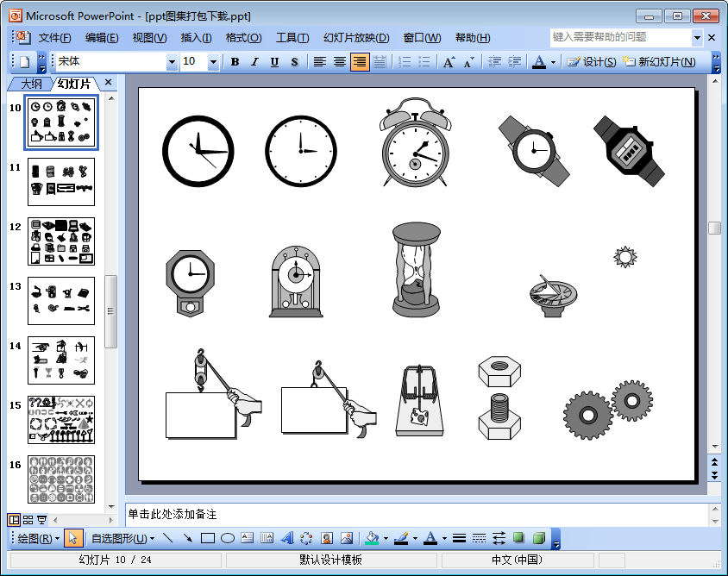Select the Rectangle drawing tool
Viewport: 728px width, 576px height.
[x=208, y=538]
